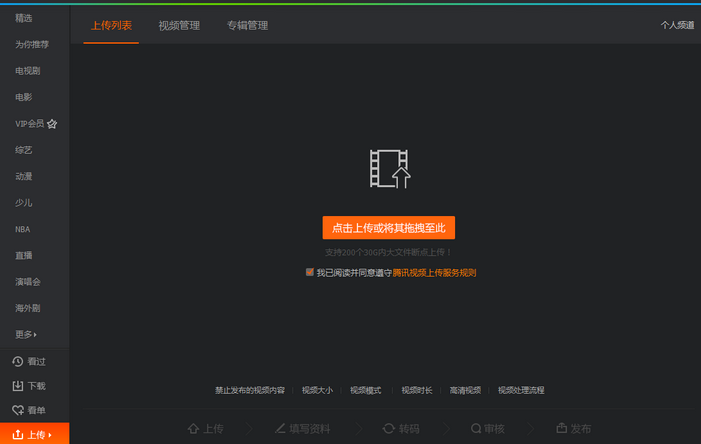Open the 个人频道 link
The image size is (701, 444).
[x=677, y=25]
